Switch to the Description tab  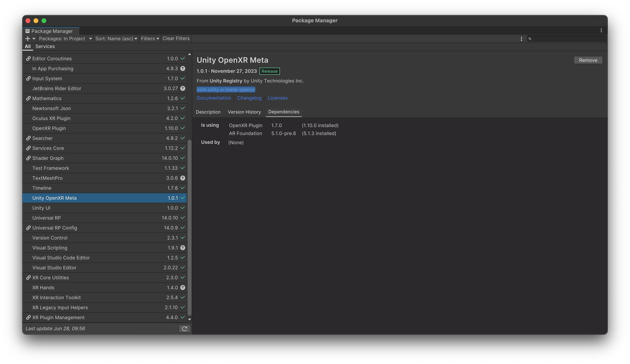pos(208,112)
